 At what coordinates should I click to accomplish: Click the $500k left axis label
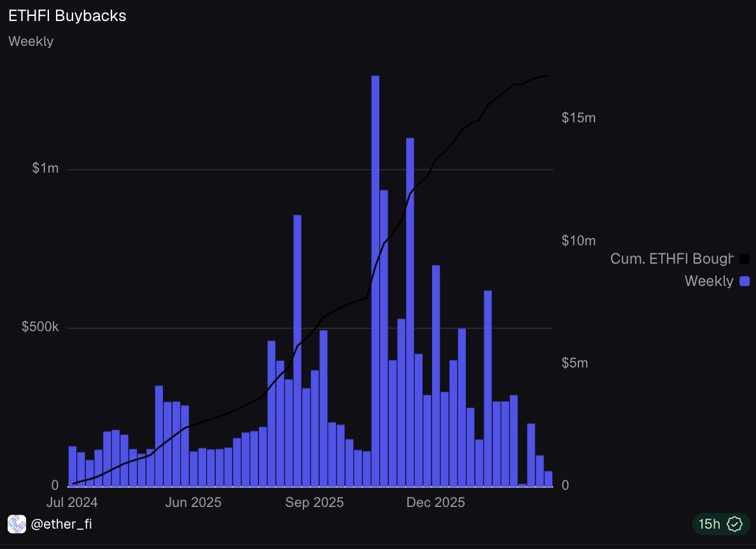40,327
